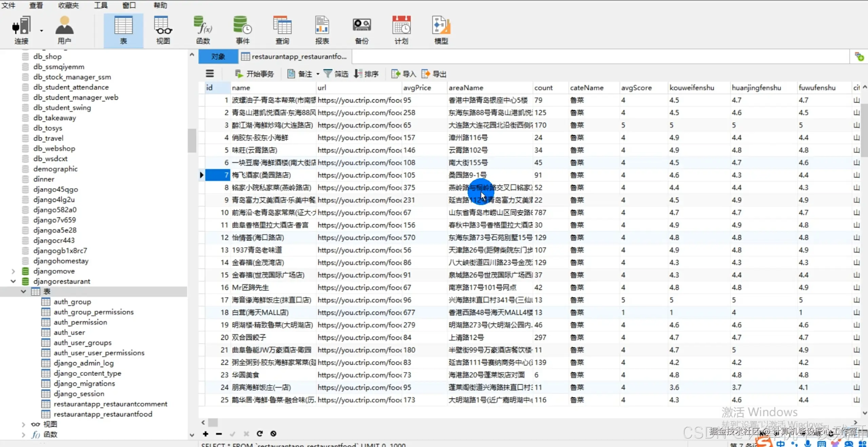The width and height of the screenshot is (868, 447).
Task: Switch to the 对象 tab
Action: click(x=218, y=57)
